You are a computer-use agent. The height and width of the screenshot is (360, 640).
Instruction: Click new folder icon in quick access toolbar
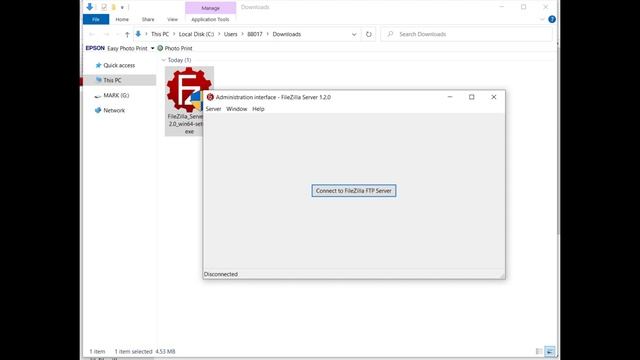tap(113, 7)
